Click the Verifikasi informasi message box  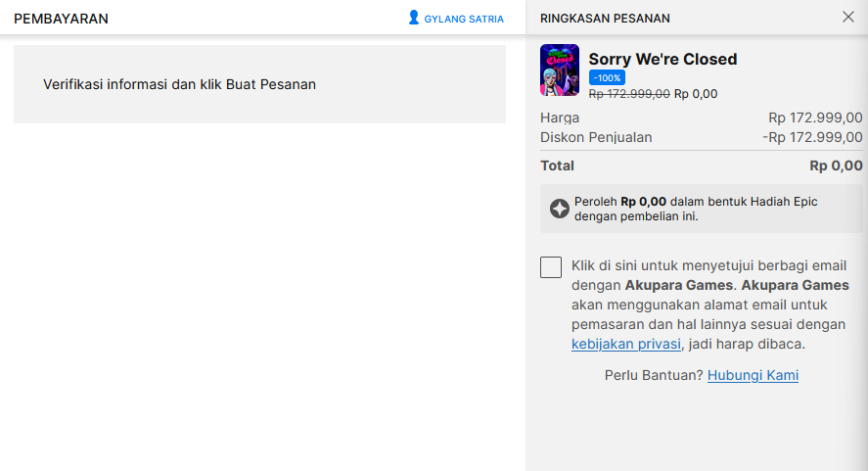tap(259, 84)
